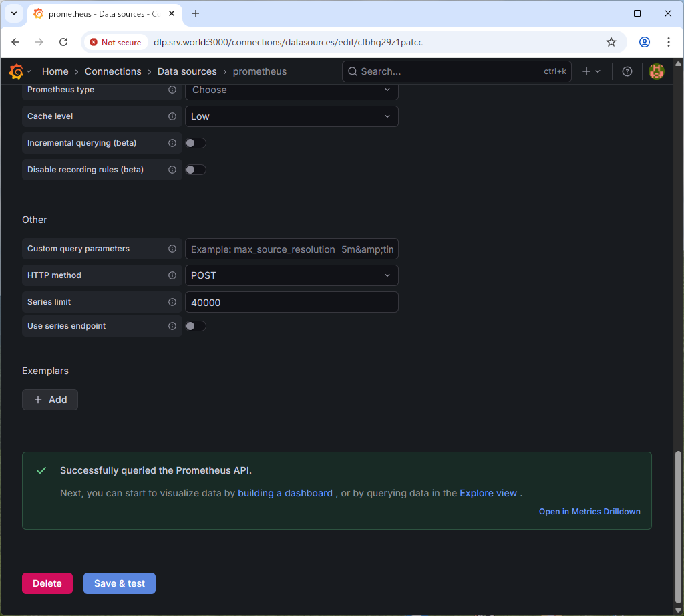684x616 pixels.
Task: Click the Exemplars section heading
Action: [x=45, y=371]
